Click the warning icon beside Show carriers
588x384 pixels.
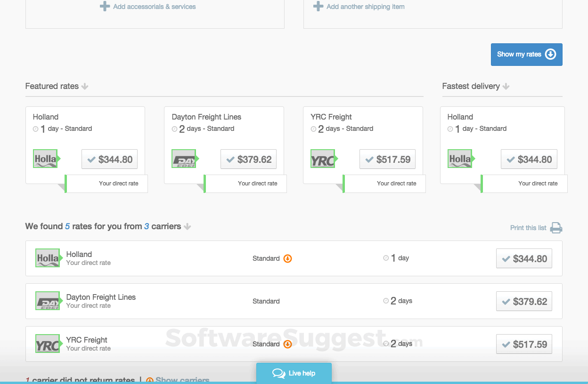tap(150, 380)
